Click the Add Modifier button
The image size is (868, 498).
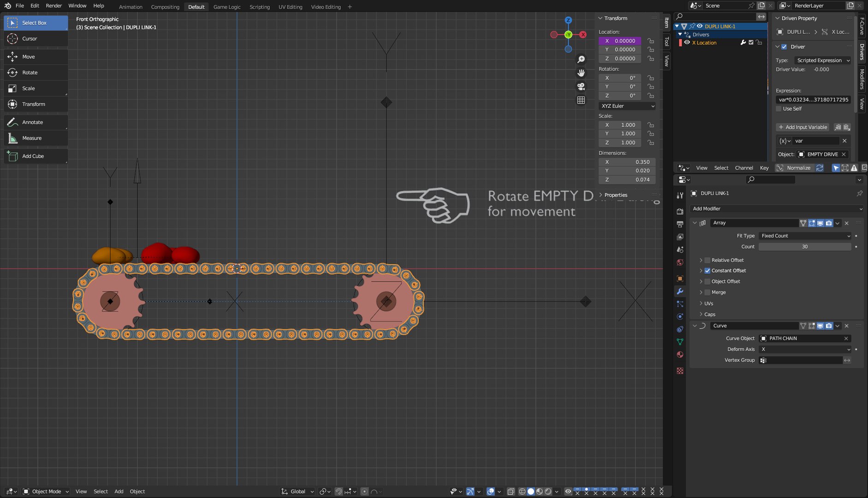[777, 208]
